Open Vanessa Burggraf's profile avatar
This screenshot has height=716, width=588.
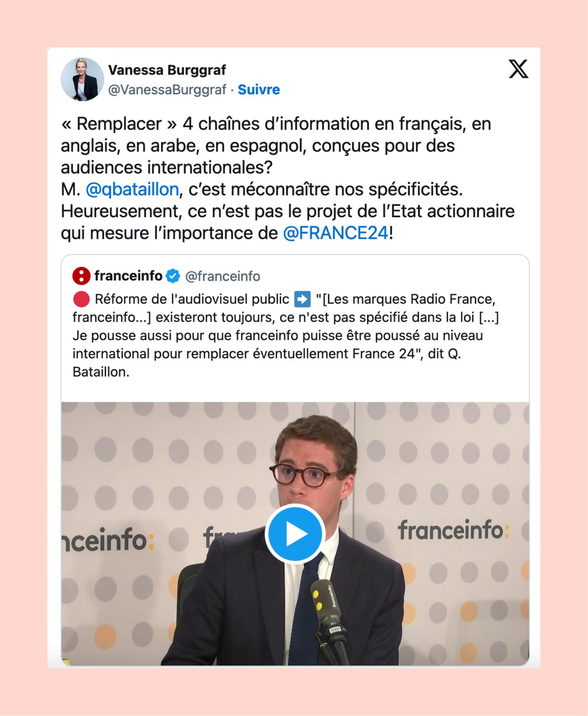pos(82,79)
